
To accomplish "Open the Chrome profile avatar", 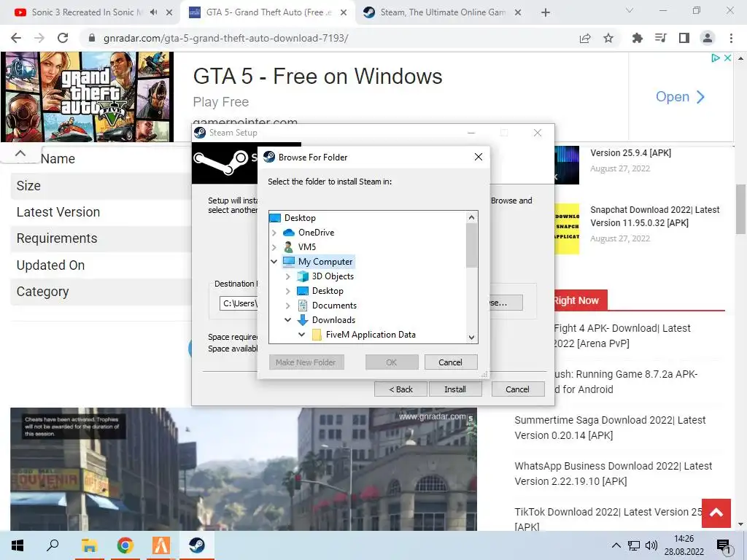I will [708, 38].
